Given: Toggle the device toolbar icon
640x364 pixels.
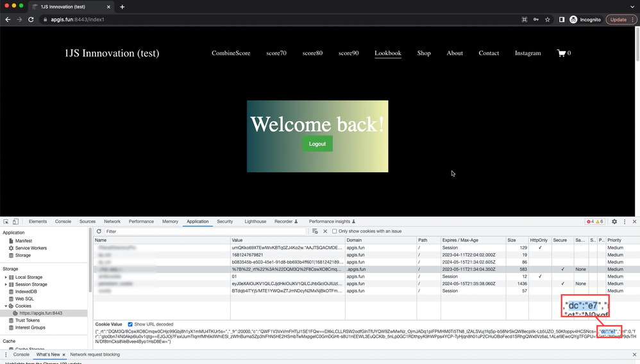Looking at the screenshot, I should [x=15, y=222].
